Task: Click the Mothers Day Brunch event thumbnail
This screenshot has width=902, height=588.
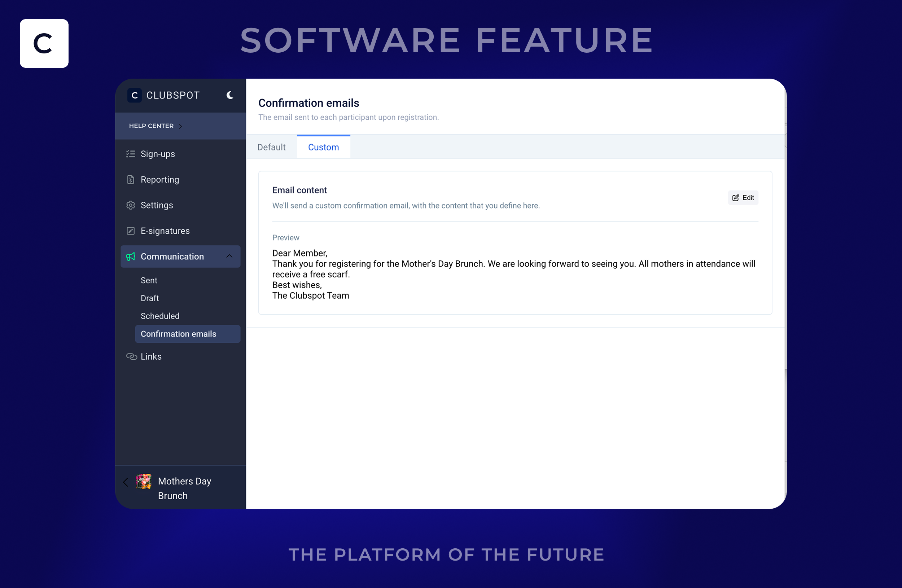Action: (144, 482)
